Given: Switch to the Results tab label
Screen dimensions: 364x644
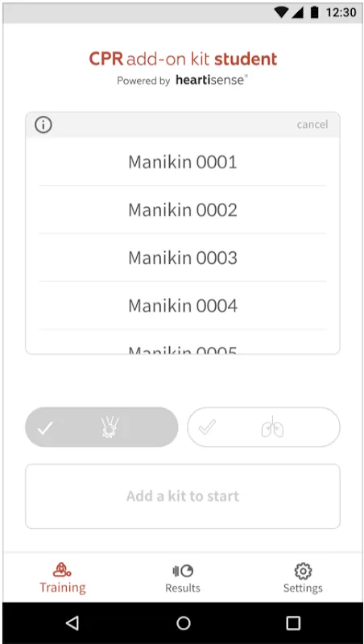Looking at the screenshot, I should point(183,588).
